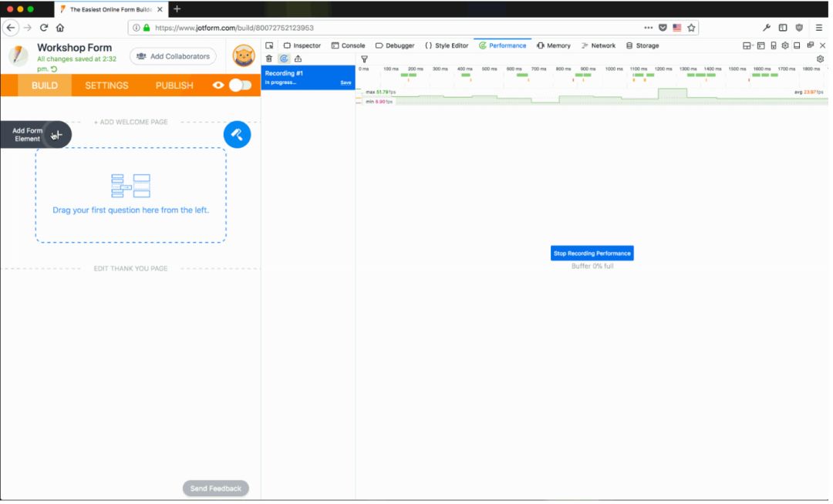Screen dimensions: 833x504
Task: Switch to the Memory tab
Action: (x=554, y=45)
